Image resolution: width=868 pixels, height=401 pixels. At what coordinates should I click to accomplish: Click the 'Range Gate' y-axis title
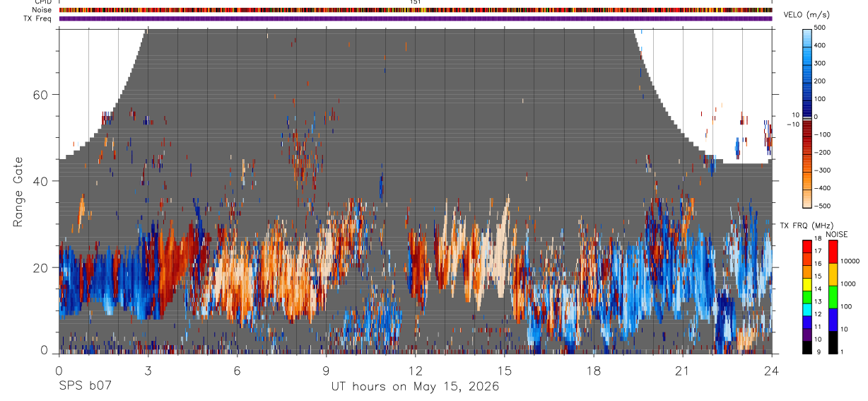coord(18,191)
